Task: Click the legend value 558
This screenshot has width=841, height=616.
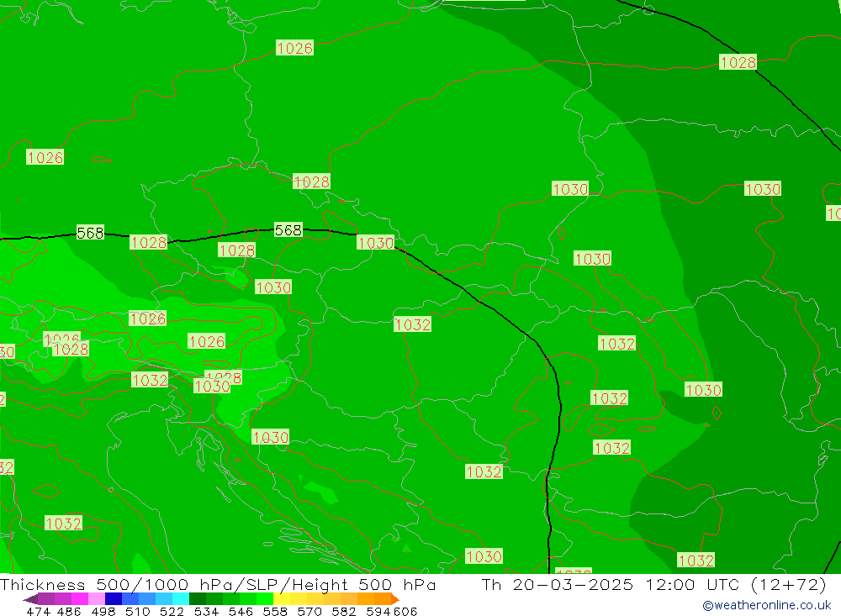Action: (275, 611)
